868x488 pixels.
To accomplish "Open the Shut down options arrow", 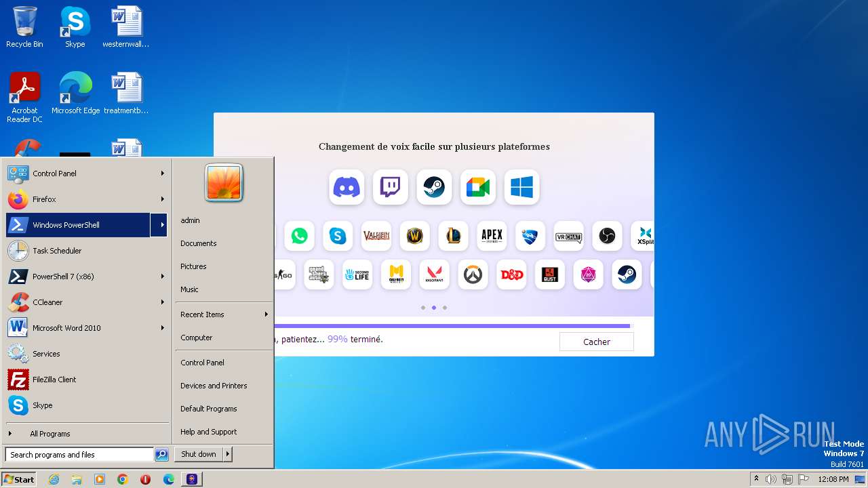I will coord(227,454).
